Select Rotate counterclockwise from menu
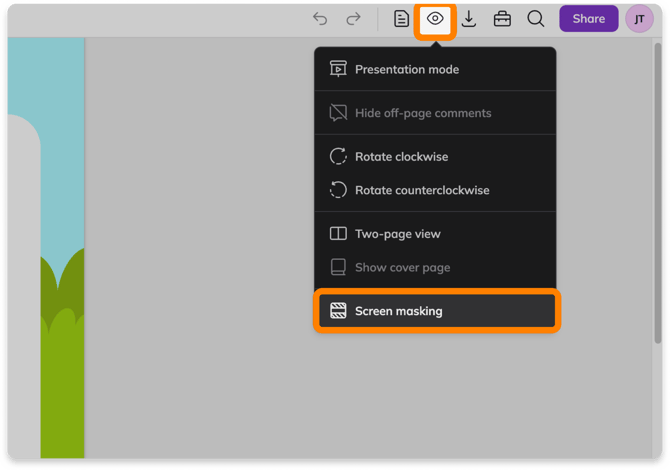The height and width of the screenshot is (470, 670). pyautogui.click(x=435, y=190)
